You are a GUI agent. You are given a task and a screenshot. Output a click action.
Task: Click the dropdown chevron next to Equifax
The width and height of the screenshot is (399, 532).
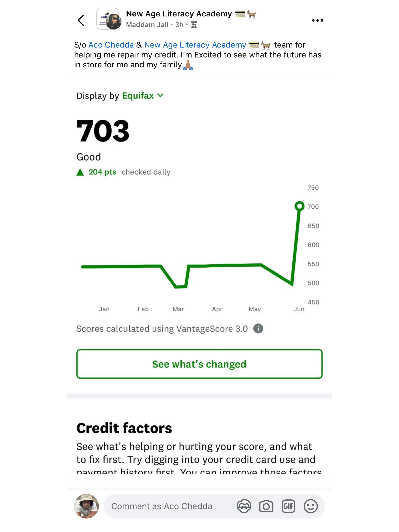(x=160, y=95)
